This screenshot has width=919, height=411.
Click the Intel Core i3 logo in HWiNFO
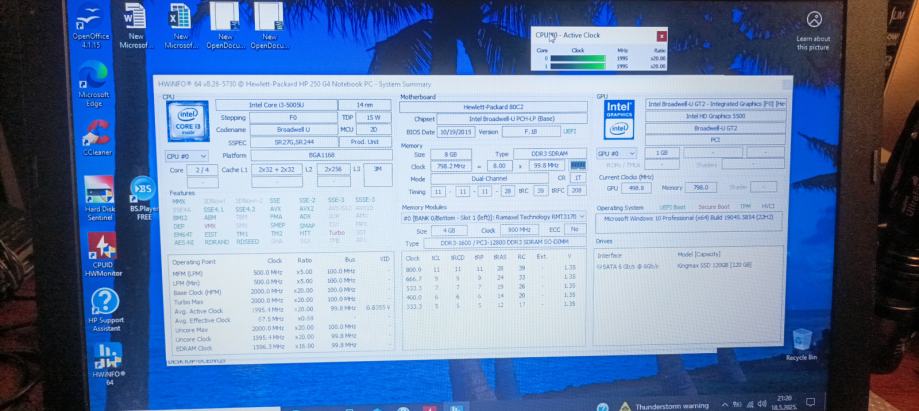pyautogui.click(x=188, y=121)
